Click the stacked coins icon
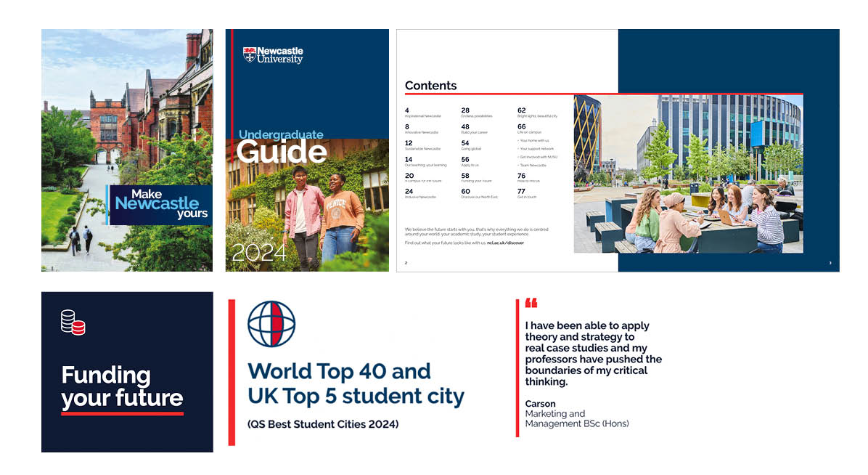The height and width of the screenshot is (475, 868). click(x=73, y=322)
